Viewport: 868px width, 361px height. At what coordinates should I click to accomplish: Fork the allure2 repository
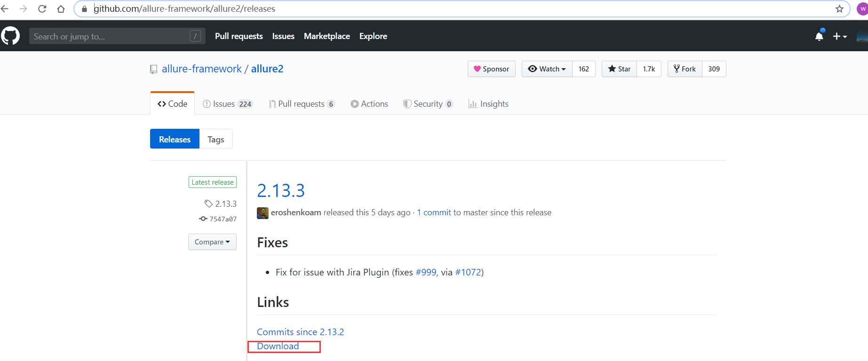[x=685, y=69]
